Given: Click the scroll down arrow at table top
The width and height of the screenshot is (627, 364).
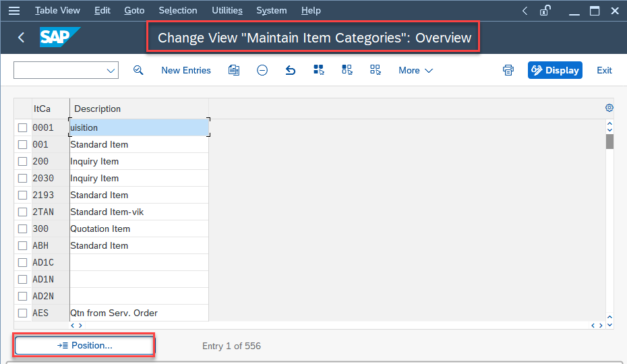Looking at the screenshot, I should point(609,129).
